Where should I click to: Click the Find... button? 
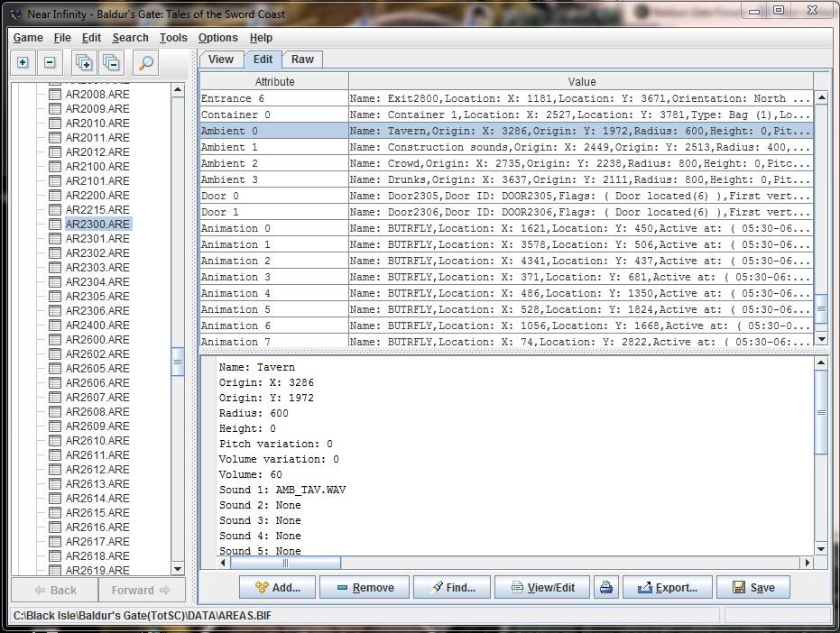452,588
